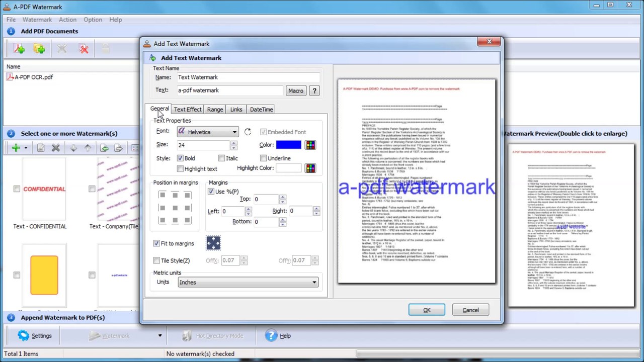The width and height of the screenshot is (644, 362).
Task: Switch to the Text Effect tab
Action: point(188,110)
